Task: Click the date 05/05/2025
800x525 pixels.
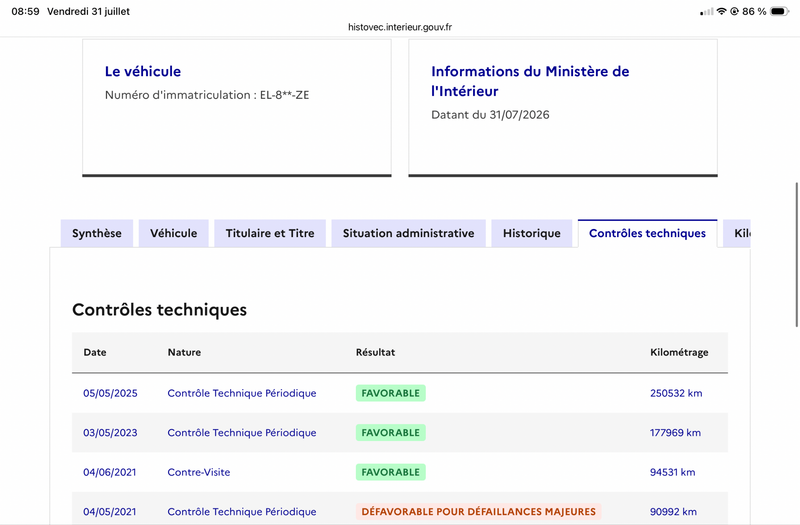Action: click(110, 393)
